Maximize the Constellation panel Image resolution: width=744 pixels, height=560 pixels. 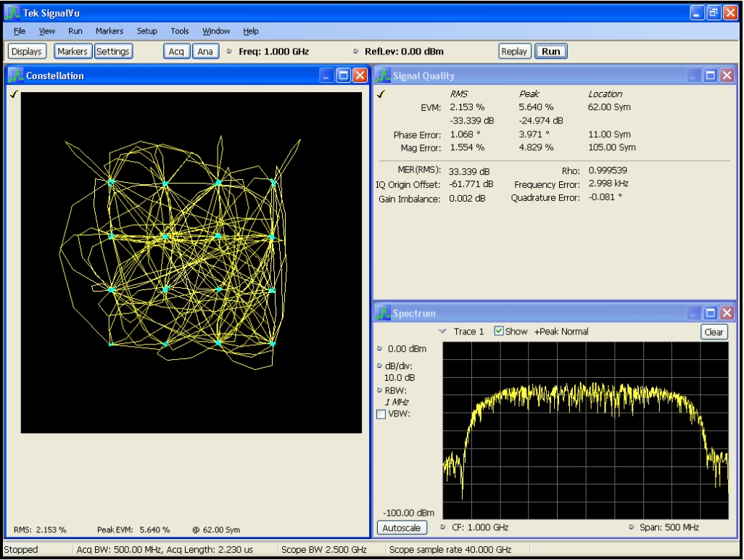343,75
